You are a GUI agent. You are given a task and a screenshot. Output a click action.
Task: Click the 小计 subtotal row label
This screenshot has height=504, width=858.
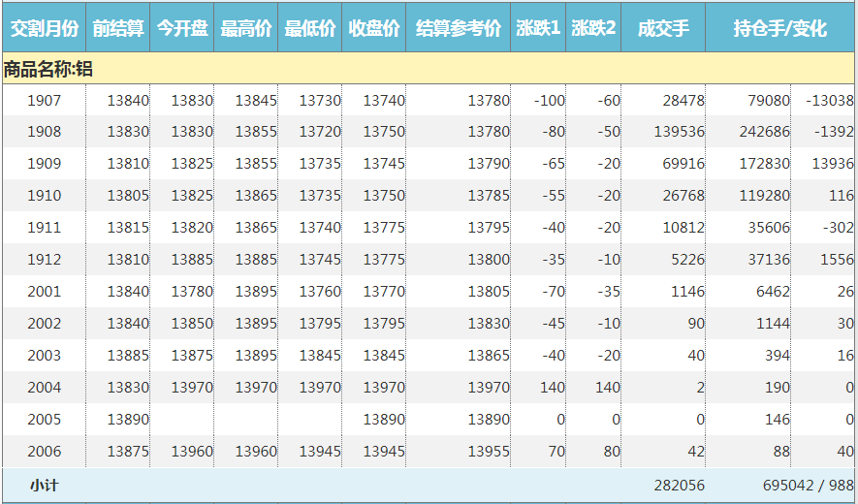[44, 485]
